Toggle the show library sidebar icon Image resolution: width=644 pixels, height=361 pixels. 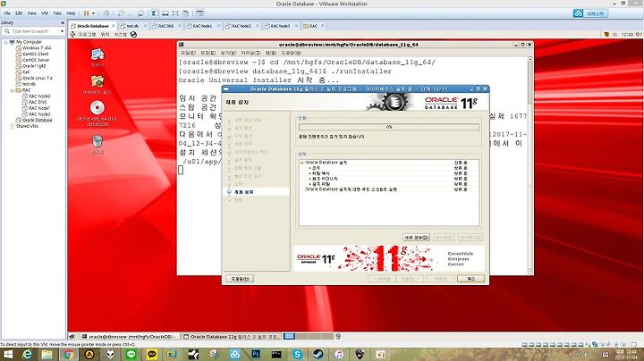pos(156,13)
